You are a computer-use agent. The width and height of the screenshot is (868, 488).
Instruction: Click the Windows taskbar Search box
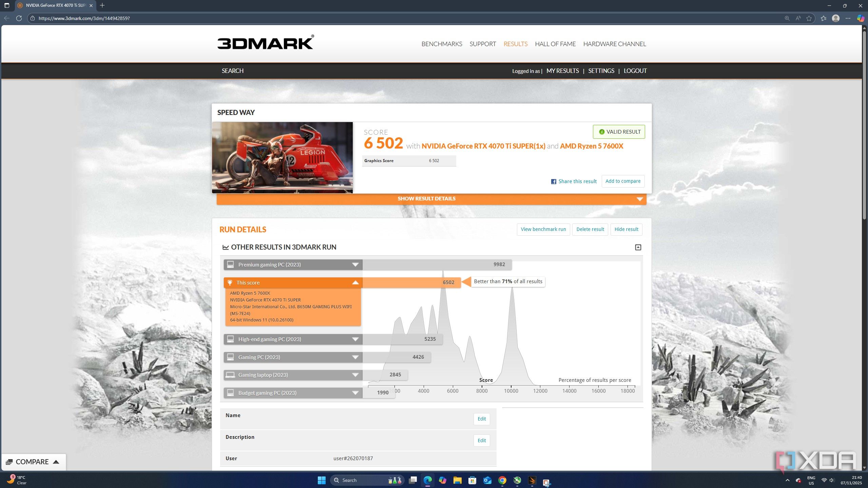367,480
